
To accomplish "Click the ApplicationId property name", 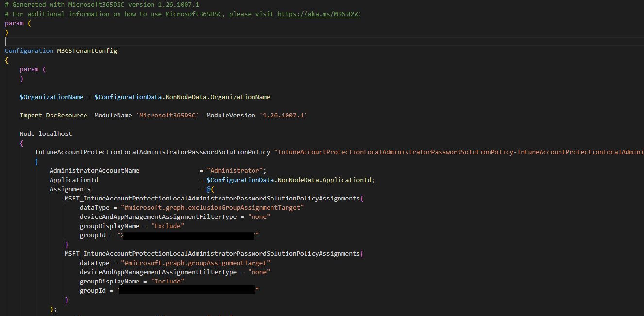I will point(74,180).
